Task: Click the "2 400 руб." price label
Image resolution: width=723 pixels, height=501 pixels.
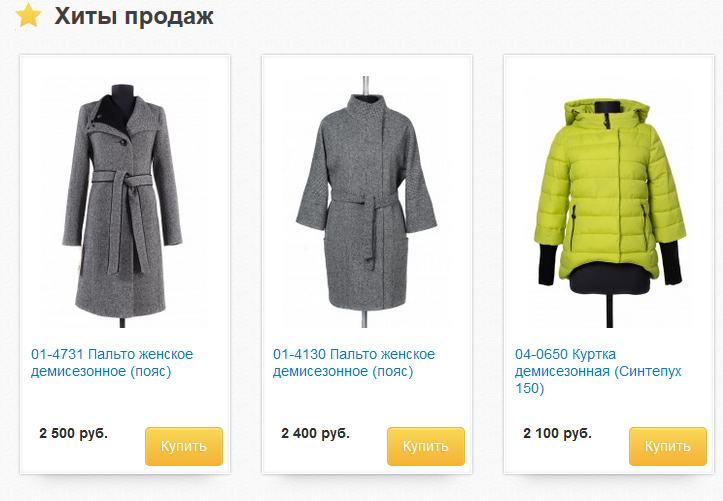Action: click(x=315, y=433)
